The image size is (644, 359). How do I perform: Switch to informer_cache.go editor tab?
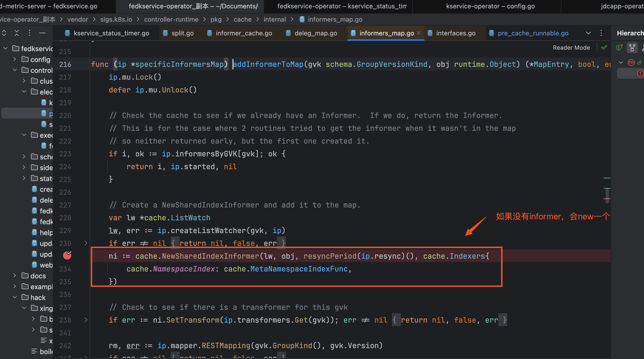click(x=244, y=33)
